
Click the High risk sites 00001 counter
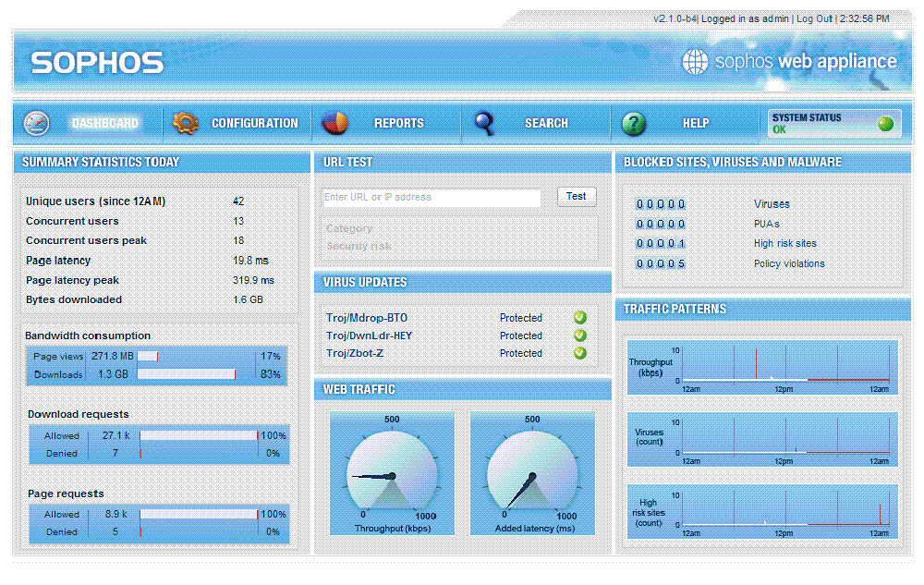tap(660, 243)
